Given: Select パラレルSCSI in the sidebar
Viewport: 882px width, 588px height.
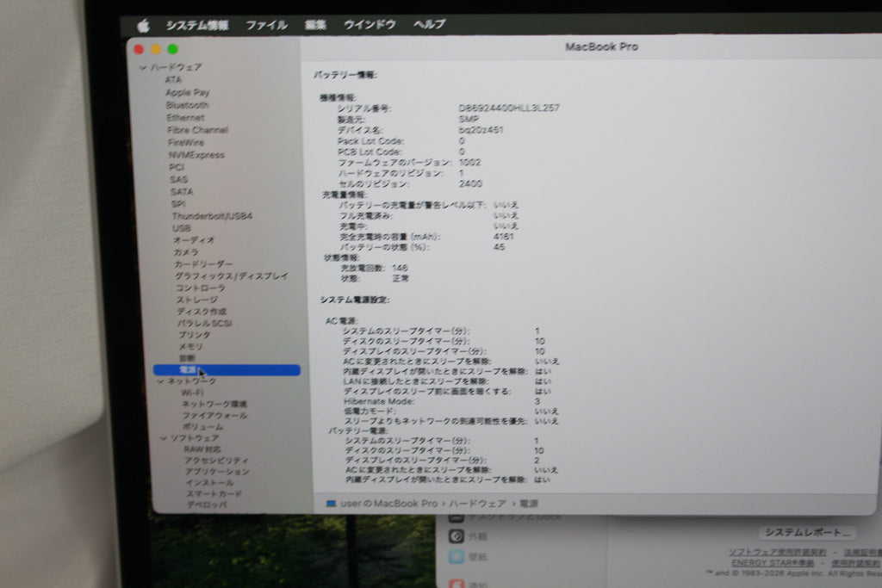Looking at the screenshot, I should [204, 323].
